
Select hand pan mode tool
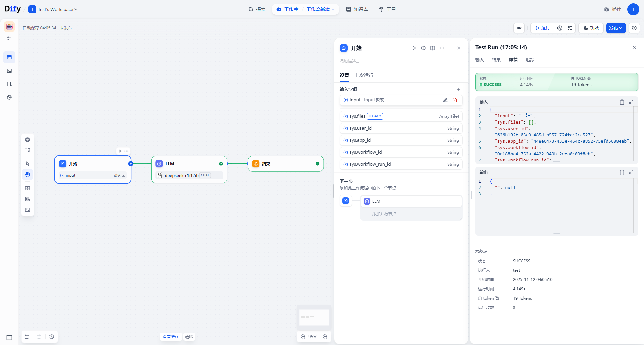point(28,175)
